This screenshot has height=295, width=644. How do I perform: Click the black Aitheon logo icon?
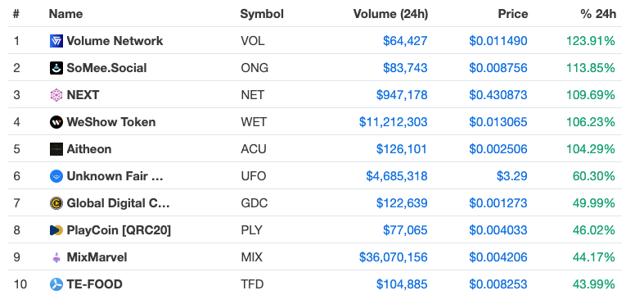tap(56, 149)
